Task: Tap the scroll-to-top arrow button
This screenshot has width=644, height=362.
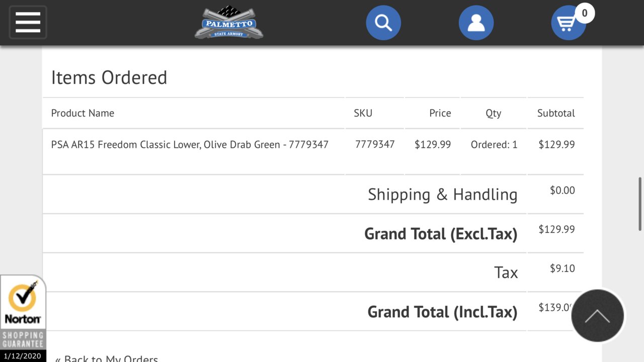Action: point(598,316)
